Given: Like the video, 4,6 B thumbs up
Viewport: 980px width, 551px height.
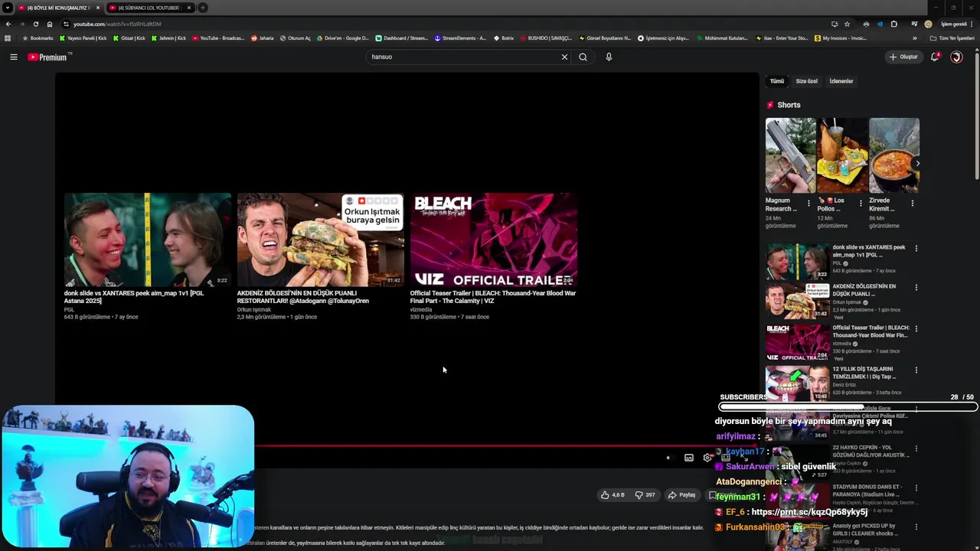Looking at the screenshot, I should [612, 494].
